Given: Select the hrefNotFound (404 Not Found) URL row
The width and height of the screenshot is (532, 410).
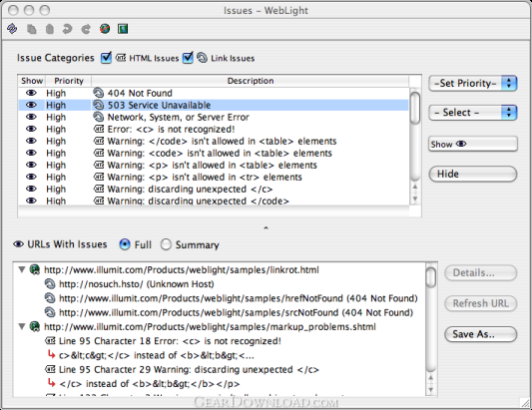Looking at the screenshot, I should coord(231,298).
